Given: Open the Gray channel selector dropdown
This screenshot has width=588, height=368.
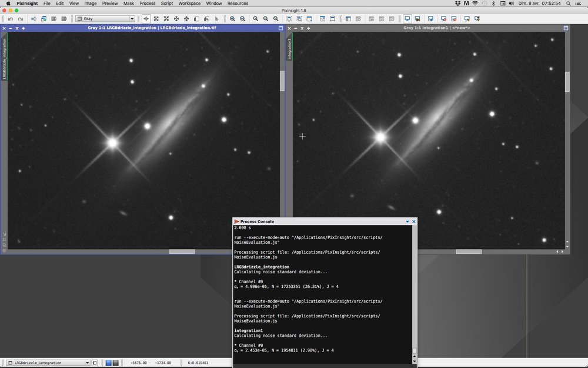Looking at the screenshot, I should 105,19.
